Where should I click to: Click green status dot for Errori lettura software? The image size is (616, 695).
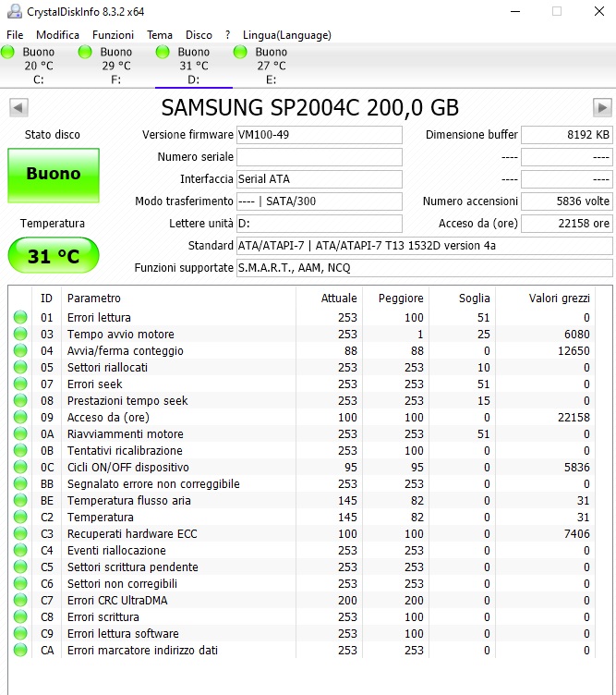coord(20,633)
